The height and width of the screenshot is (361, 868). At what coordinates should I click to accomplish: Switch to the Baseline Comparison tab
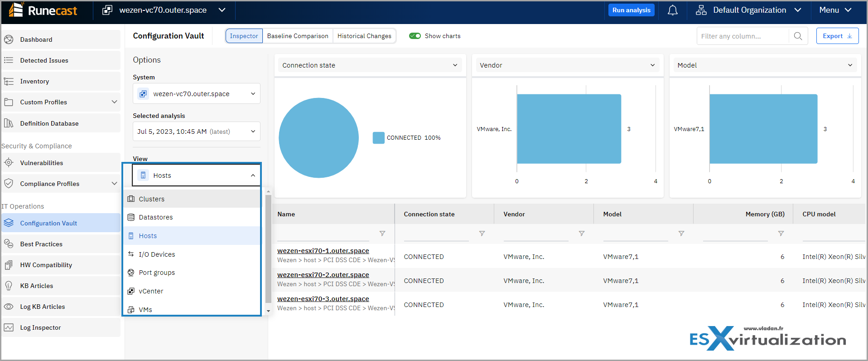pos(298,36)
